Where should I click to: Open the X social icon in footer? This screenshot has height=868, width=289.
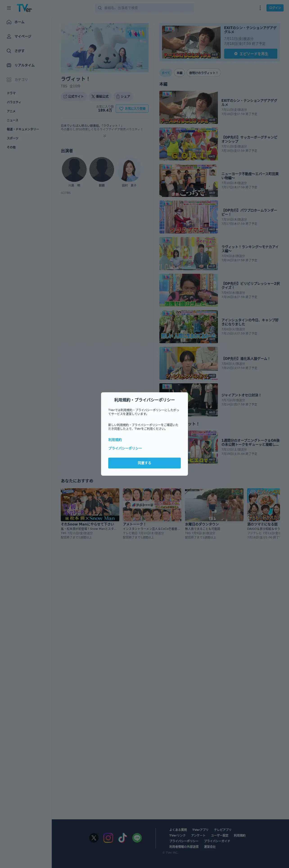94,838
